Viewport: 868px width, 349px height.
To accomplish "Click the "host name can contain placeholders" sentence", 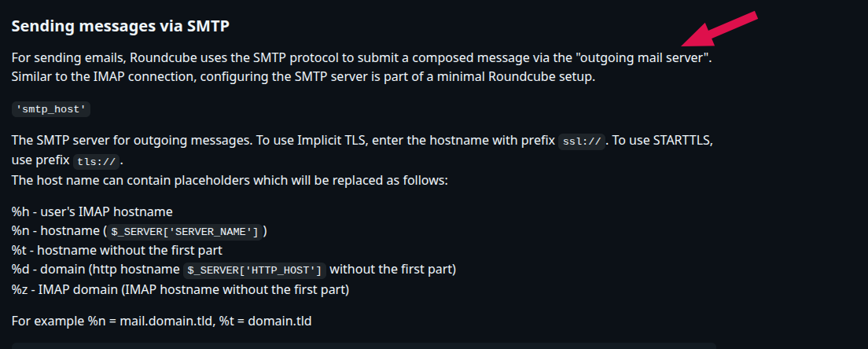I will click(x=229, y=182).
